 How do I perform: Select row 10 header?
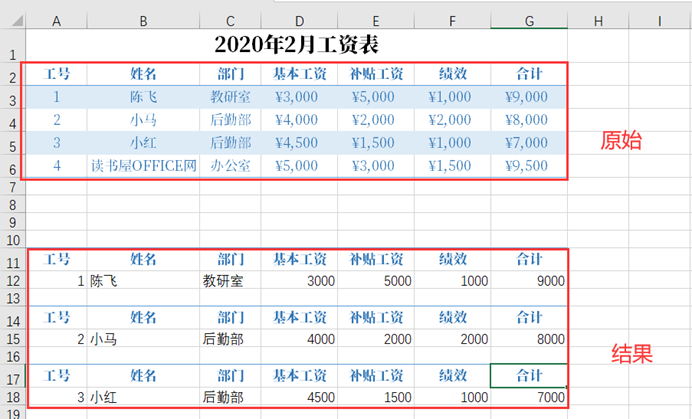(x=13, y=240)
